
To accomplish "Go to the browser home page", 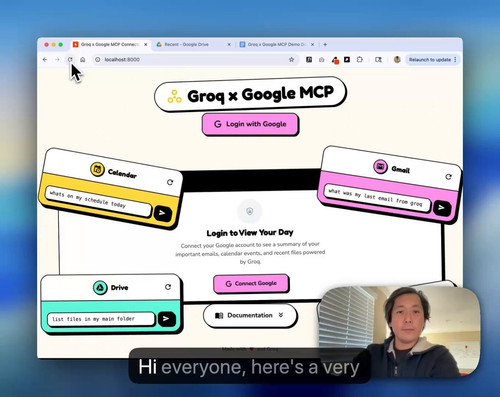I will [83, 60].
